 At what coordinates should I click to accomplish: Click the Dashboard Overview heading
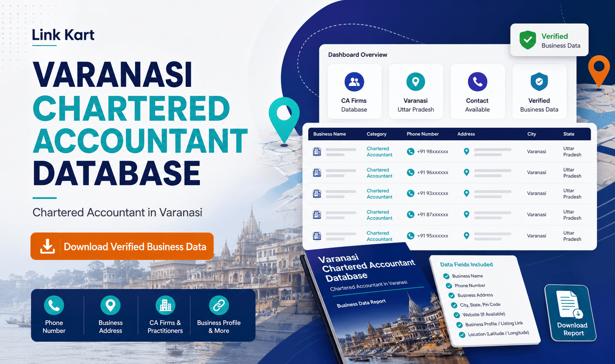pyautogui.click(x=358, y=55)
